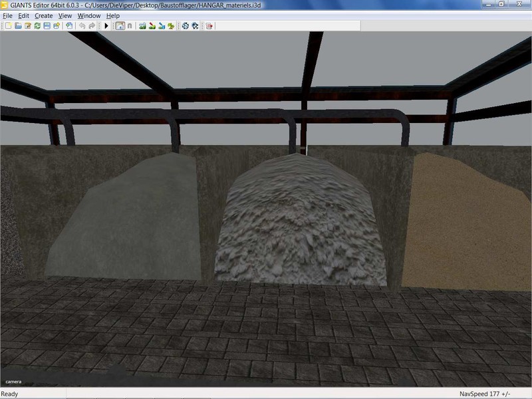This screenshot has width=532, height=399.
Task: Save the scene with floppy disk icon
Action: click(x=47, y=26)
